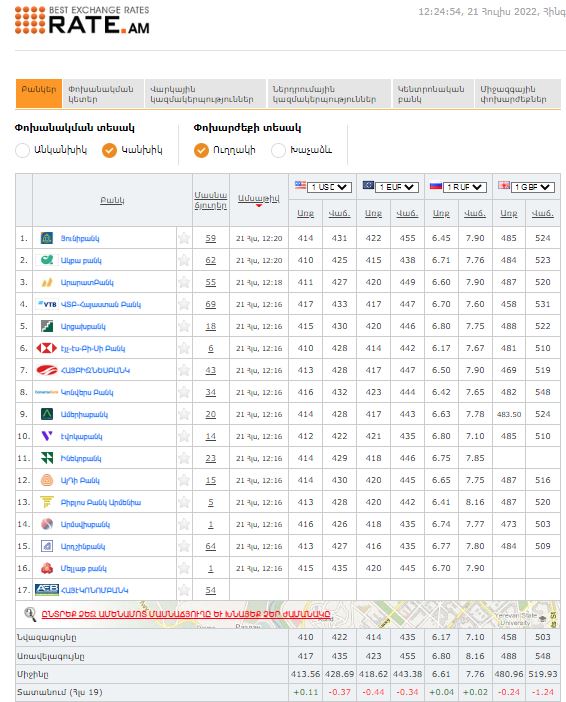The image size is (566, 702).
Task: Click the red nearest-branch banner link
Action: tap(186, 613)
